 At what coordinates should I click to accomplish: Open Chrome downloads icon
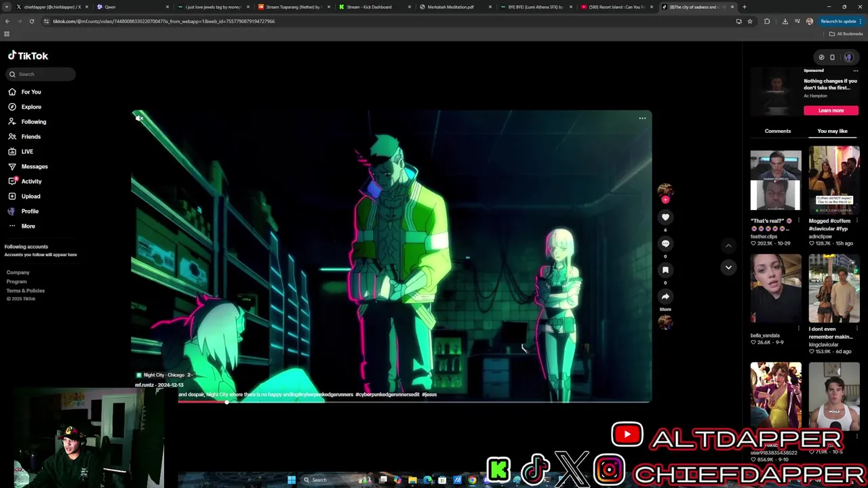point(785,21)
